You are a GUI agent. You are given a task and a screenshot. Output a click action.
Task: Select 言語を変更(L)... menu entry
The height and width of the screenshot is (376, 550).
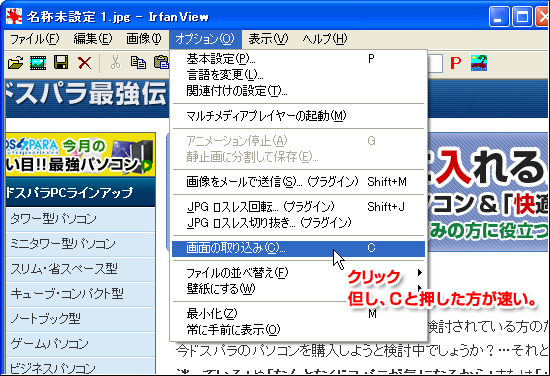pos(298,75)
